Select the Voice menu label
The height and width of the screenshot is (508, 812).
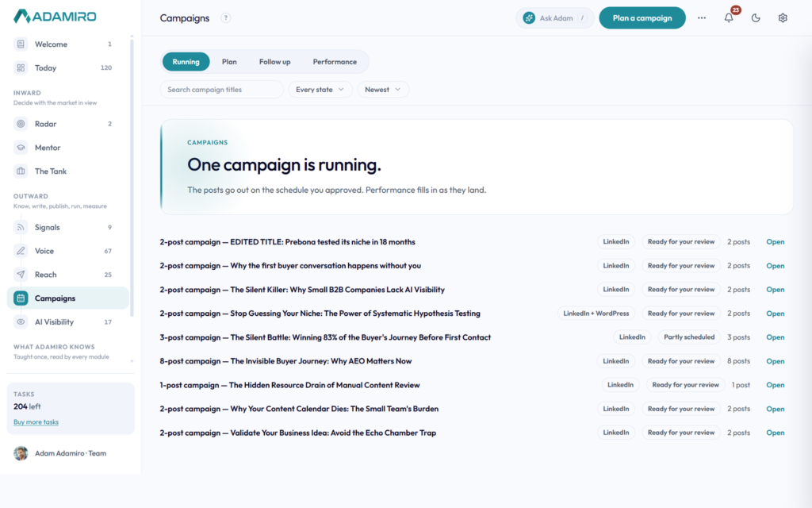(x=44, y=251)
